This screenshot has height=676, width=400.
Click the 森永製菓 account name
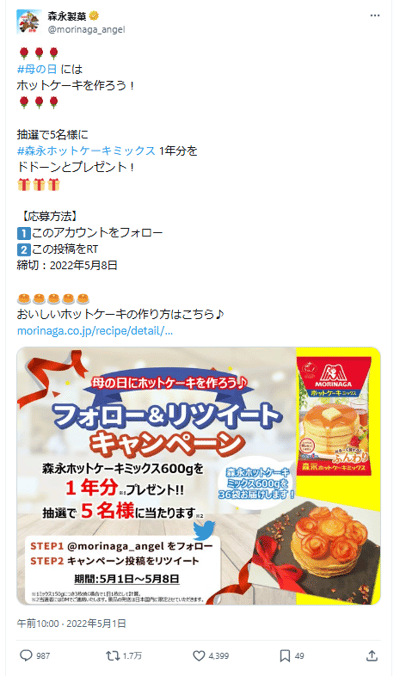tap(67, 16)
